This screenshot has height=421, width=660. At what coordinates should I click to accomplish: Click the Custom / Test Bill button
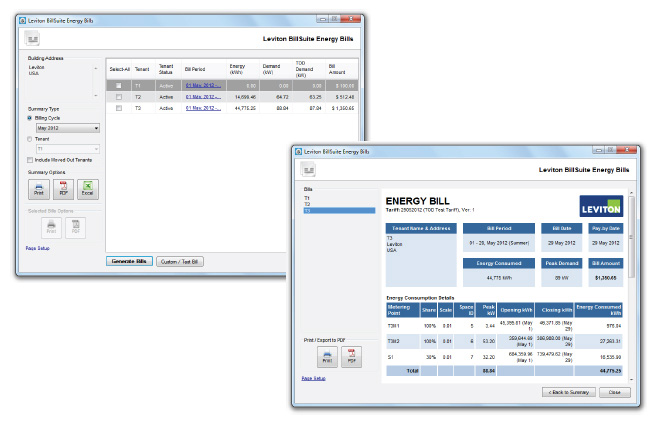(x=180, y=261)
